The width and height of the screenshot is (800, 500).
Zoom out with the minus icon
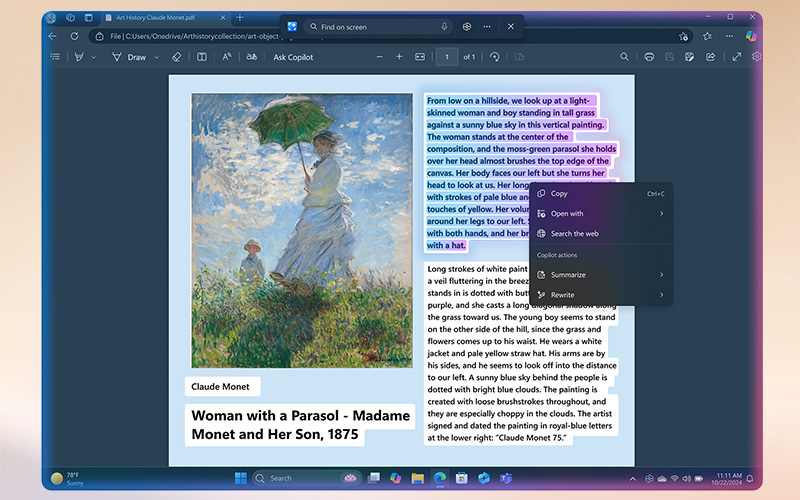click(379, 57)
